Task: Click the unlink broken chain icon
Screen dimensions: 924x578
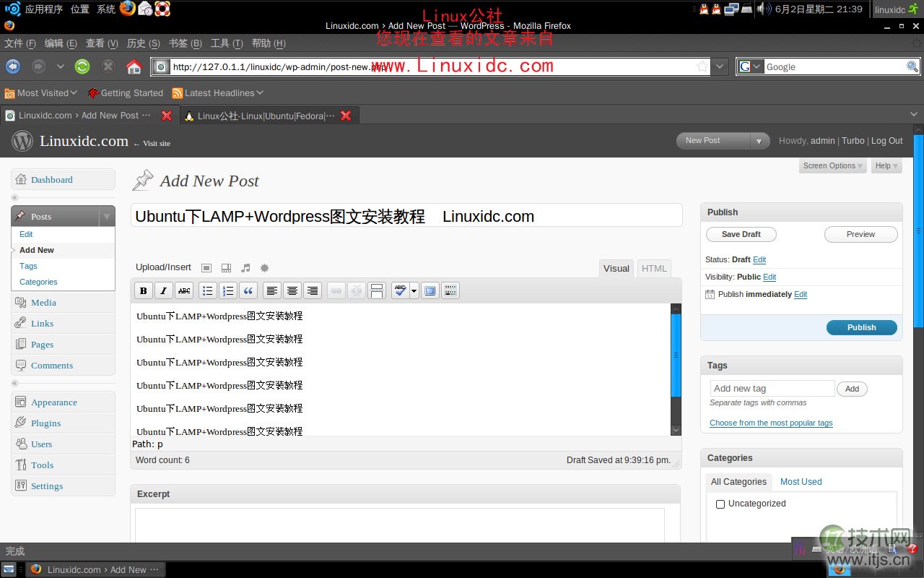Action: click(x=357, y=290)
